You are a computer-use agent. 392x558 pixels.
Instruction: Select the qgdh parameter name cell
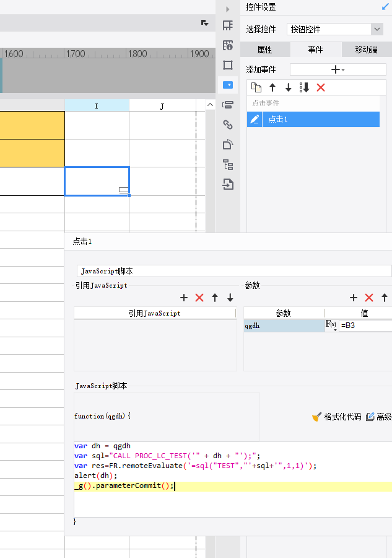point(284,325)
